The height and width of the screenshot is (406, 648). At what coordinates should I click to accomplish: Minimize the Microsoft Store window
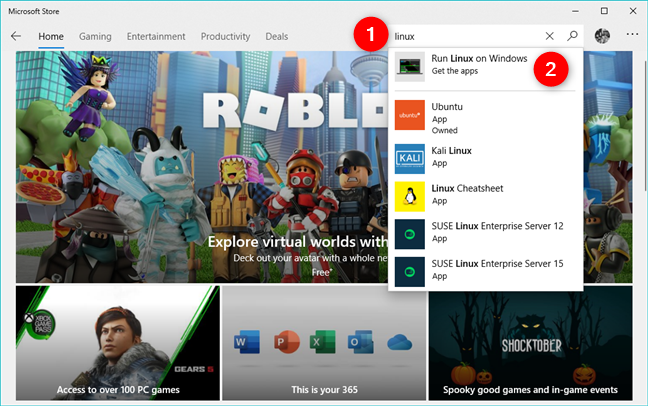tap(575, 11)
